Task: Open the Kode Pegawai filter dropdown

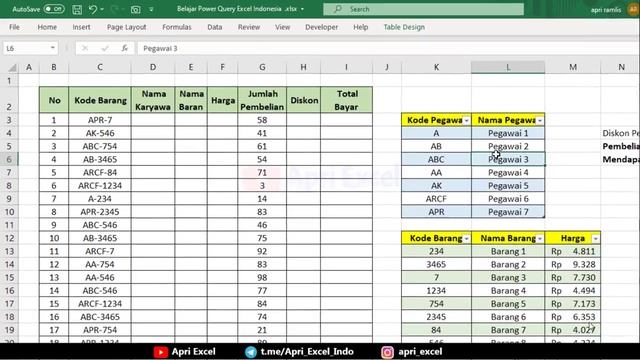Action: [467, 120]
